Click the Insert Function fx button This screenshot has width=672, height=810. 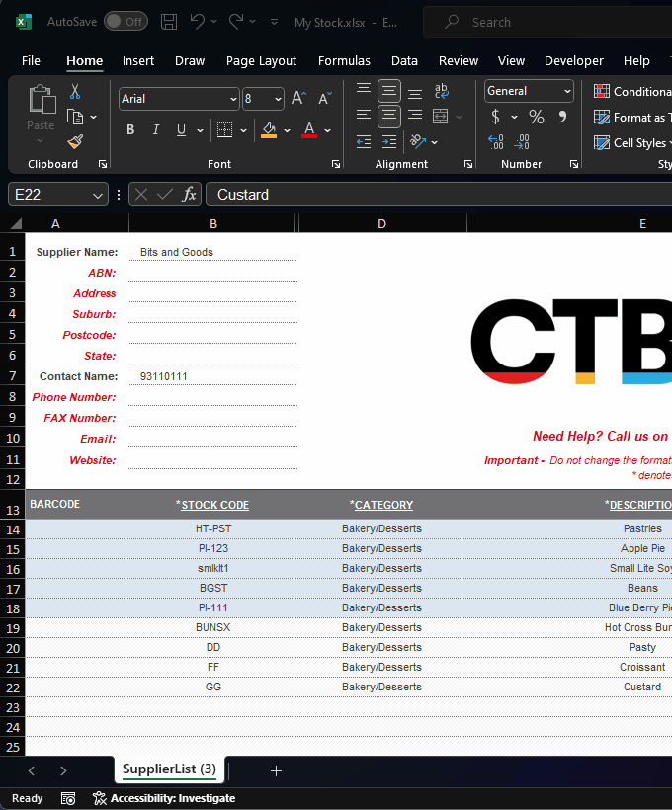pyautogui.click(x=189, y=195)
